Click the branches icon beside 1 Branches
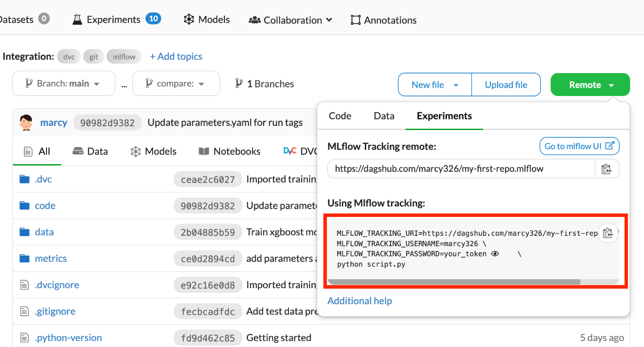This screenshot has height=347, width=644. pos(239,84)
